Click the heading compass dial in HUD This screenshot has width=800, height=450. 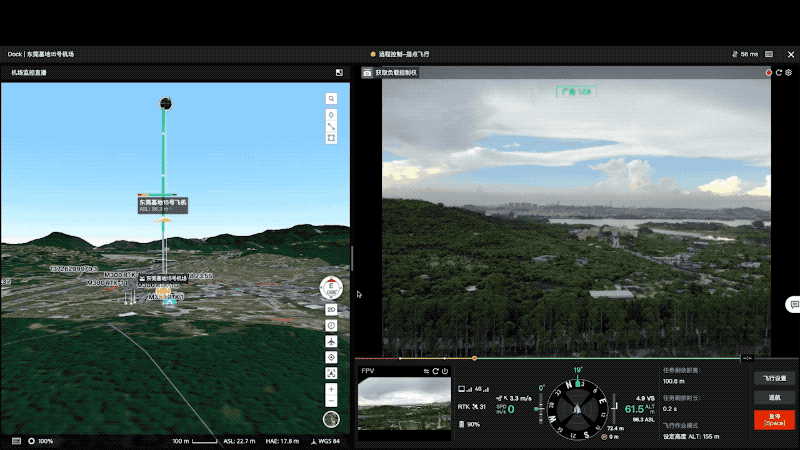point(578,409)
